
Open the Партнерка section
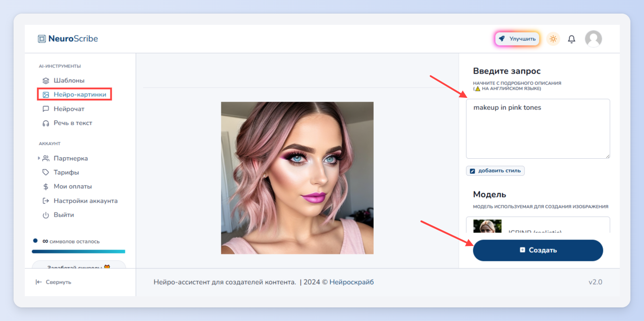(71, 158)
